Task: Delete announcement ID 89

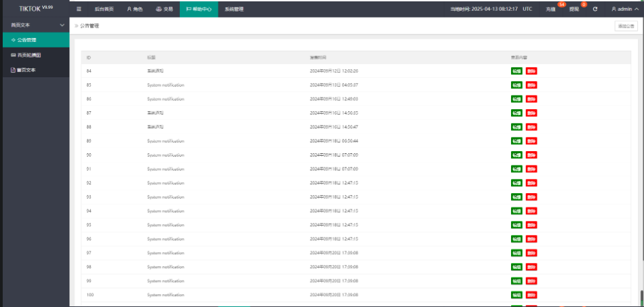Action: (531, 141)
